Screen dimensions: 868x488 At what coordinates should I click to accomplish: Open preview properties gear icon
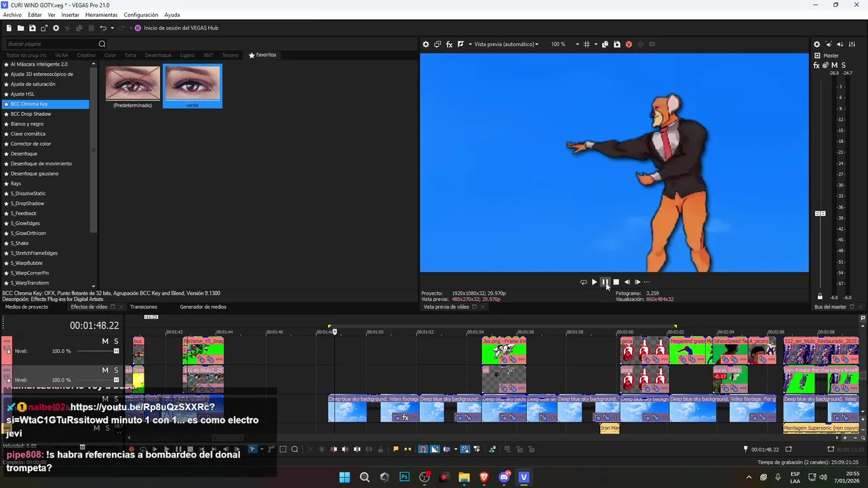(426, 44)
